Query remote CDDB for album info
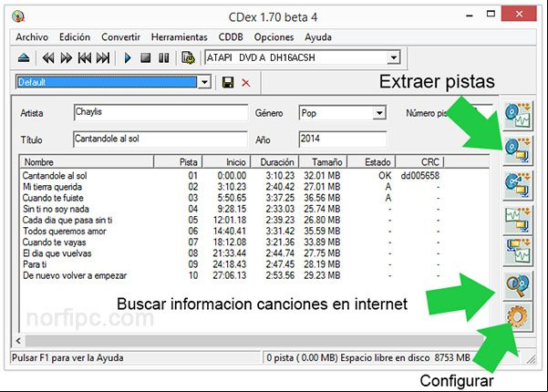The width and height of the screenshot is (548, 392). point(518,285)
